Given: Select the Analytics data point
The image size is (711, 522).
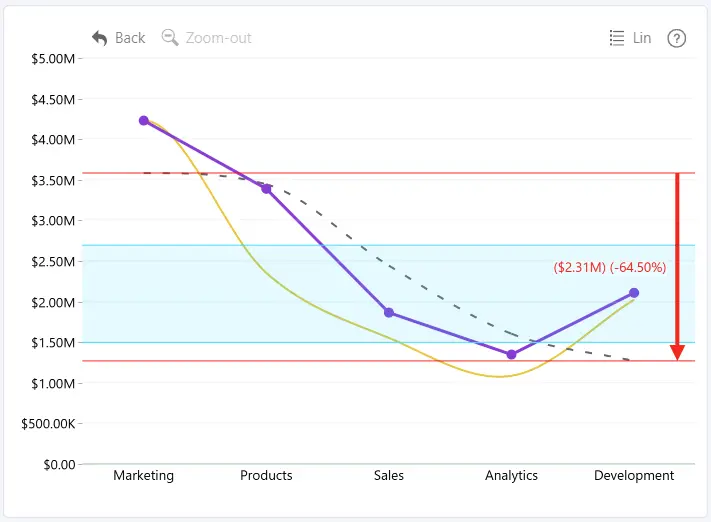Looking at the screenshot, I should click(x=511, y=355).
